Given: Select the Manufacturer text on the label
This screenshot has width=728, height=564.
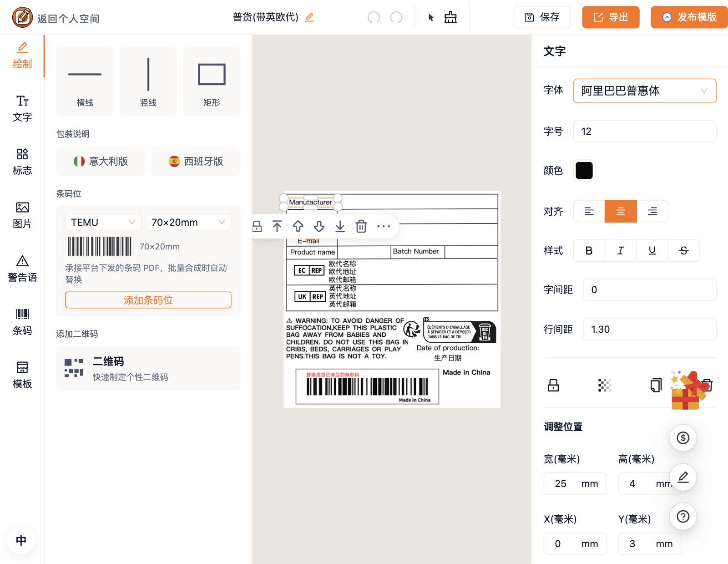Looking at the screenshot, I should (x=311, y=202).
